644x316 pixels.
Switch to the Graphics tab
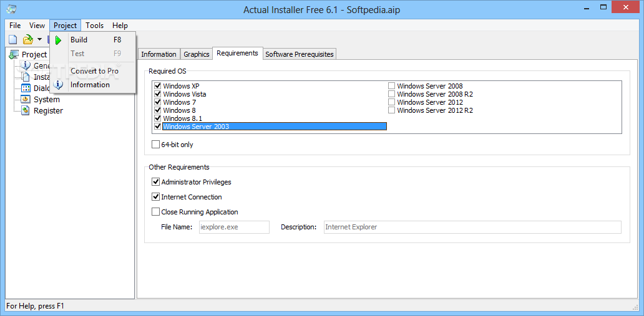(x=197, y=54)
